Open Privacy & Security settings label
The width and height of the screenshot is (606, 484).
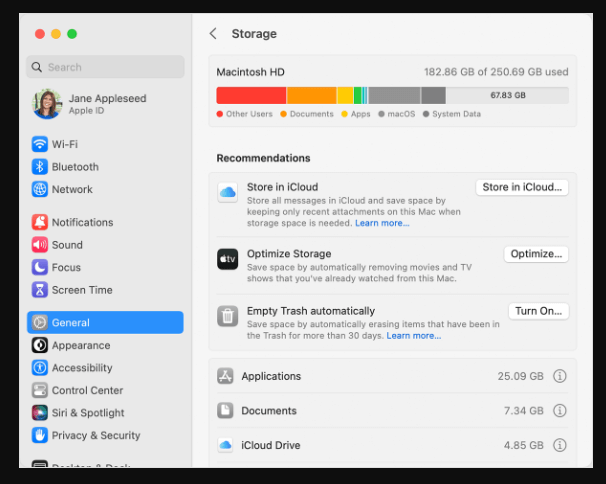coord(96,436)
